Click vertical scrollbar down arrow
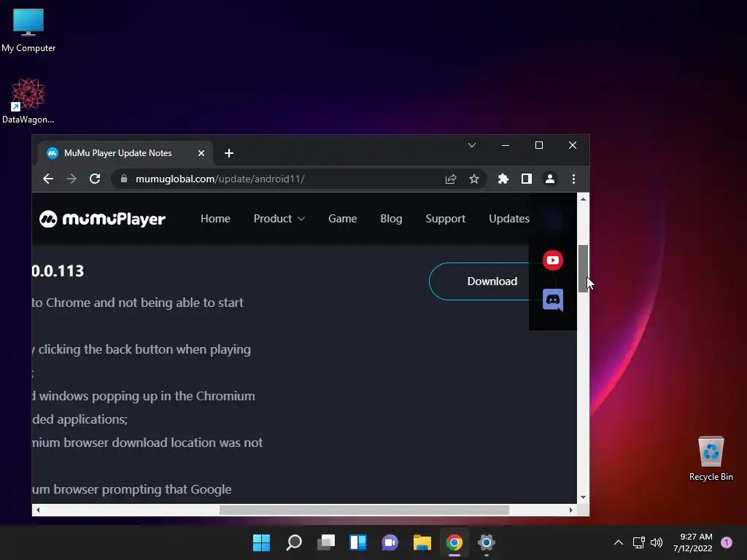The width and height of the screenshot is (747, 560). click(x=583, y=497)
